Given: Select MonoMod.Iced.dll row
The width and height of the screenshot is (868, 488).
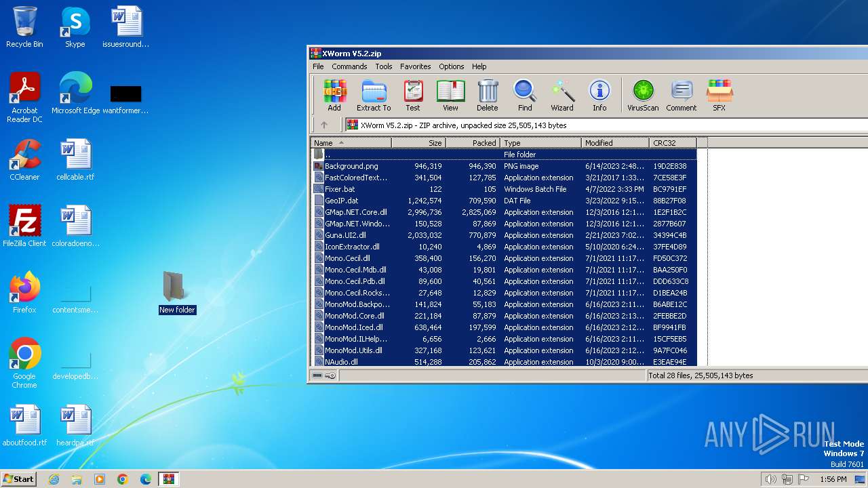Looking at the screenshot, I should (x=504, y=327).
